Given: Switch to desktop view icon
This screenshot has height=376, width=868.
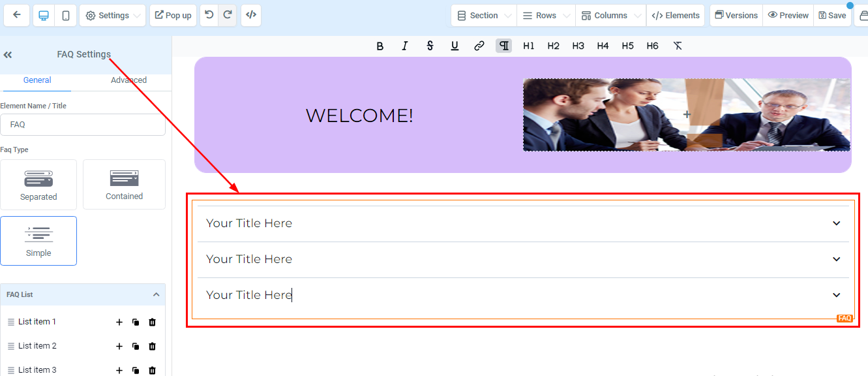Looking at the screenshot, I should click(44, 16).
